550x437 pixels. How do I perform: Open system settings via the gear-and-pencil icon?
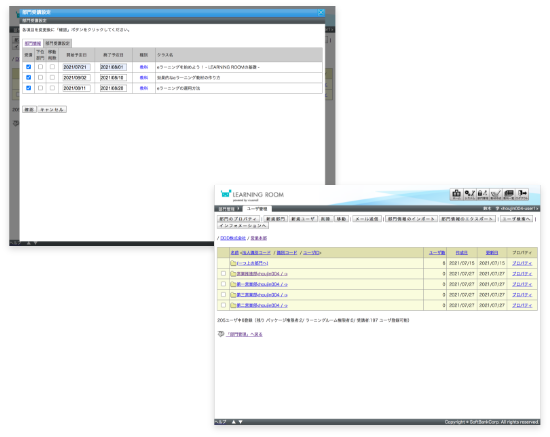click(469, 194)
